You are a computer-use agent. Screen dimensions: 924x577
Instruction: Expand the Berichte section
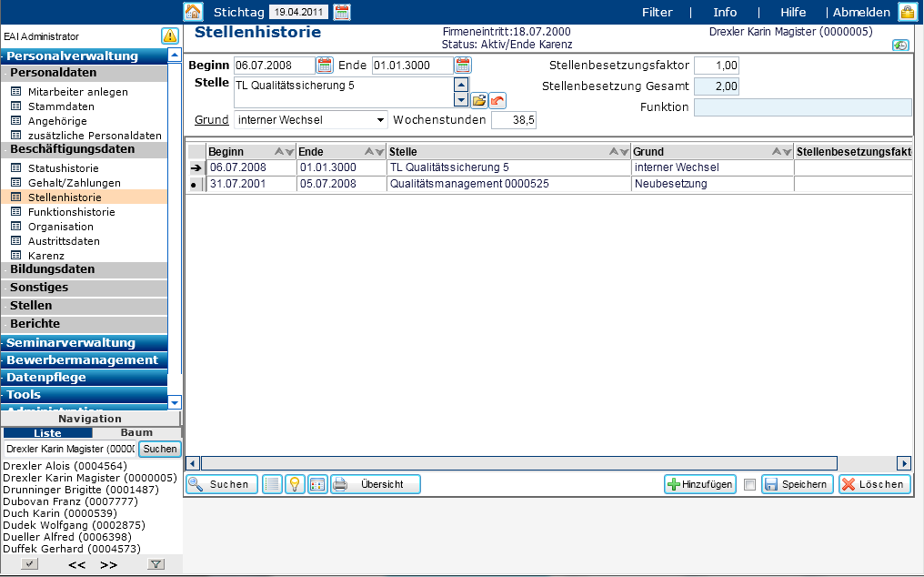click(85, 324)
